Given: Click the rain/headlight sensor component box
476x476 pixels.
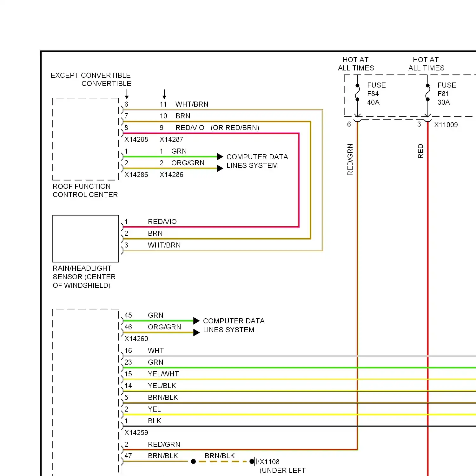Looking at the screenshot, I should pos(86,239).
